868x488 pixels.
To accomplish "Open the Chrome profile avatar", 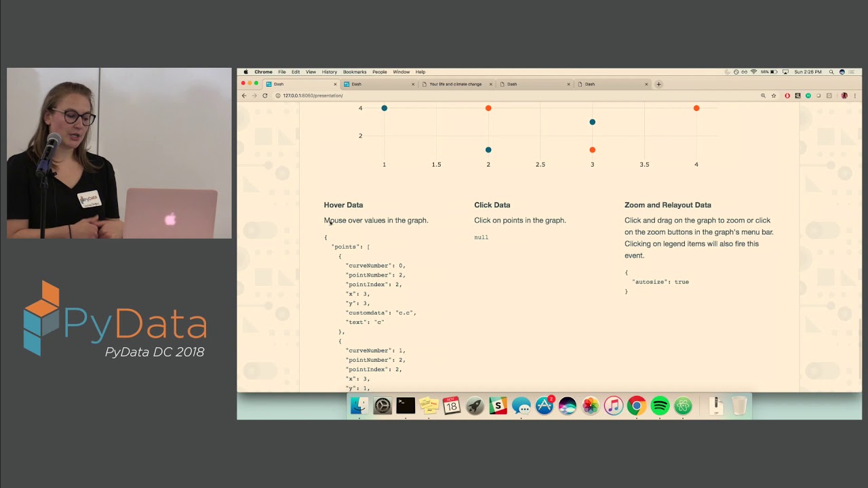I will point(844,96).
